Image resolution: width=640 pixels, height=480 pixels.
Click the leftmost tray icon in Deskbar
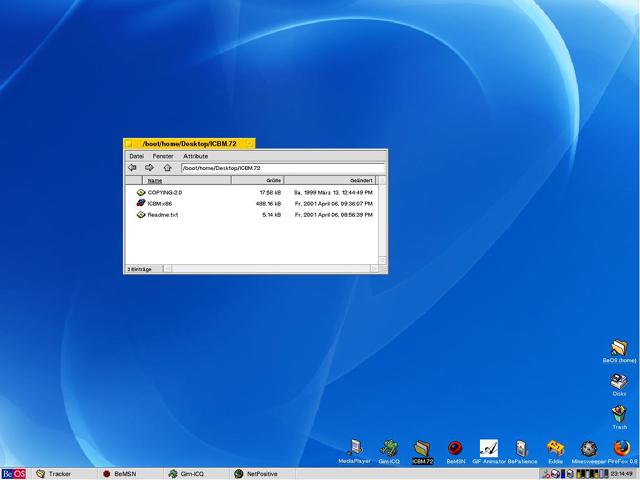point(547,474)
